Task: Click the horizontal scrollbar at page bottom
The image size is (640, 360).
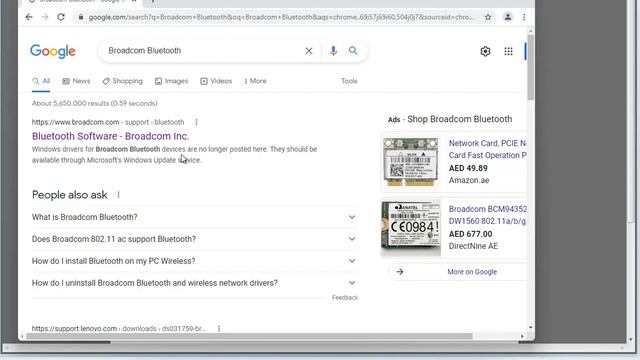Action: 249,336
